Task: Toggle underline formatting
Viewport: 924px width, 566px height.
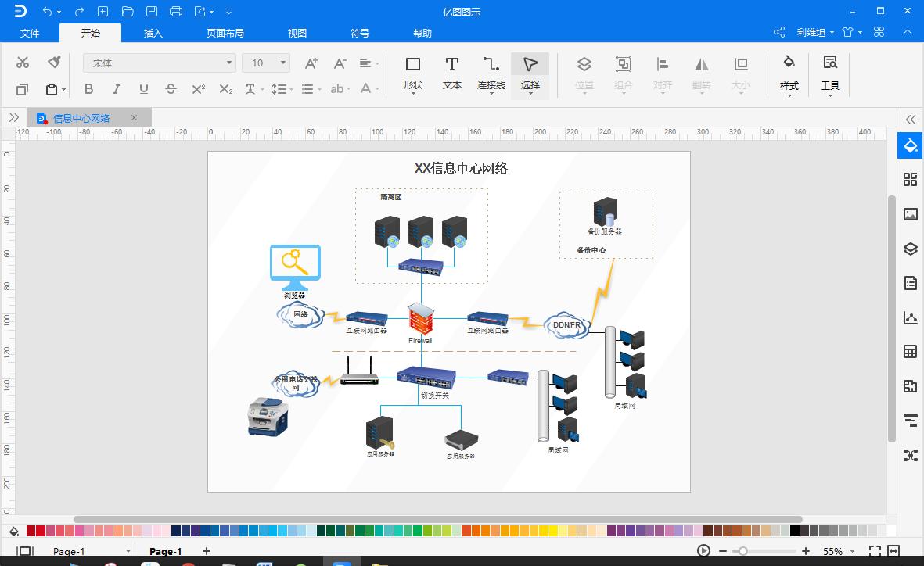Action: (143, 89)
